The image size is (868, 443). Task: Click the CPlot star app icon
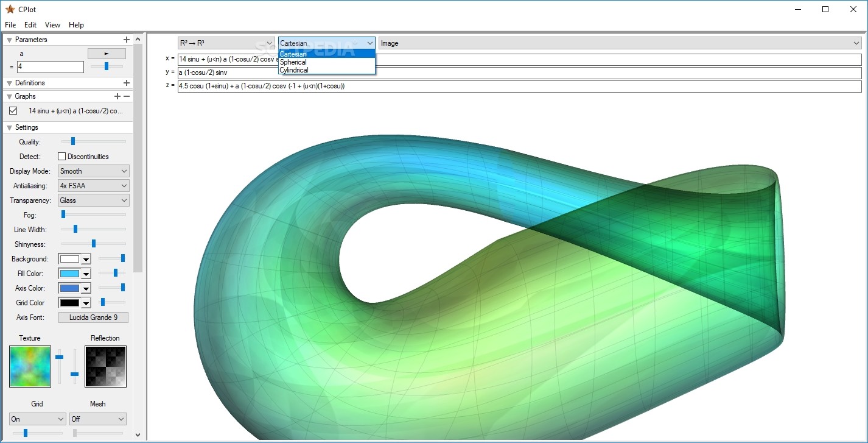10,9
